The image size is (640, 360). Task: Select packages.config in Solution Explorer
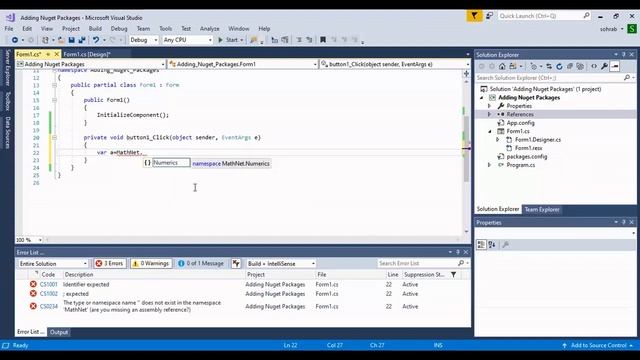point(527,156)
